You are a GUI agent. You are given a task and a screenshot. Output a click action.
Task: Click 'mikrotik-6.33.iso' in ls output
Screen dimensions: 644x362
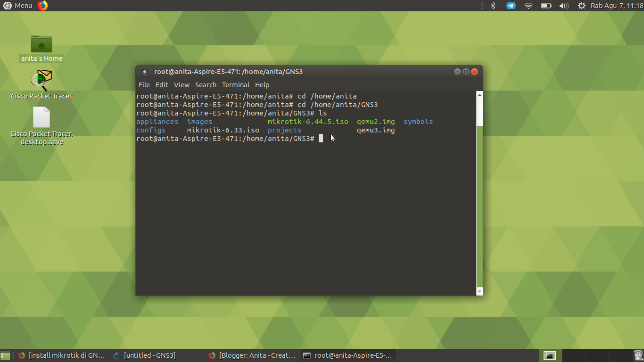point(223,130)
